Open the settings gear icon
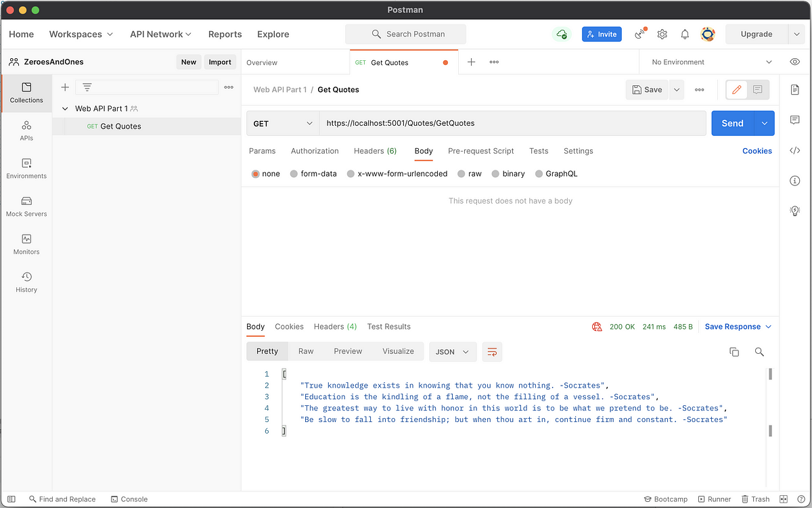812x508 pixels. pos(662,34)
